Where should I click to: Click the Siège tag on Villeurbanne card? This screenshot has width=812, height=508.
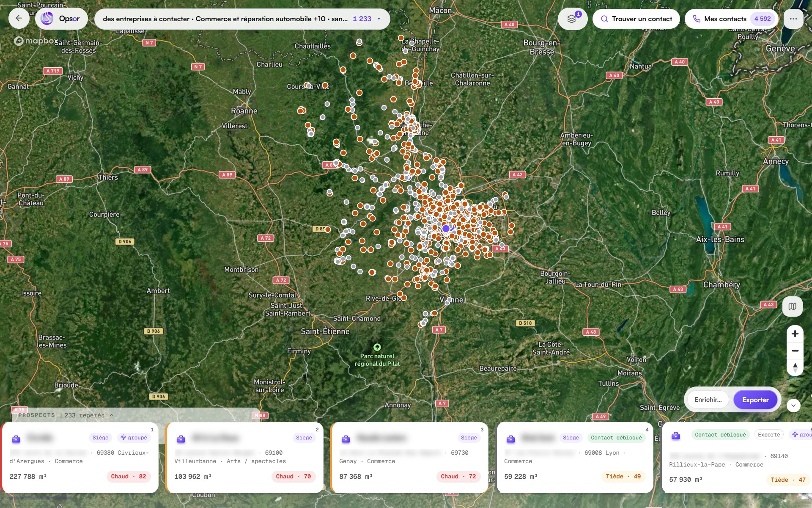coord(304,438)
